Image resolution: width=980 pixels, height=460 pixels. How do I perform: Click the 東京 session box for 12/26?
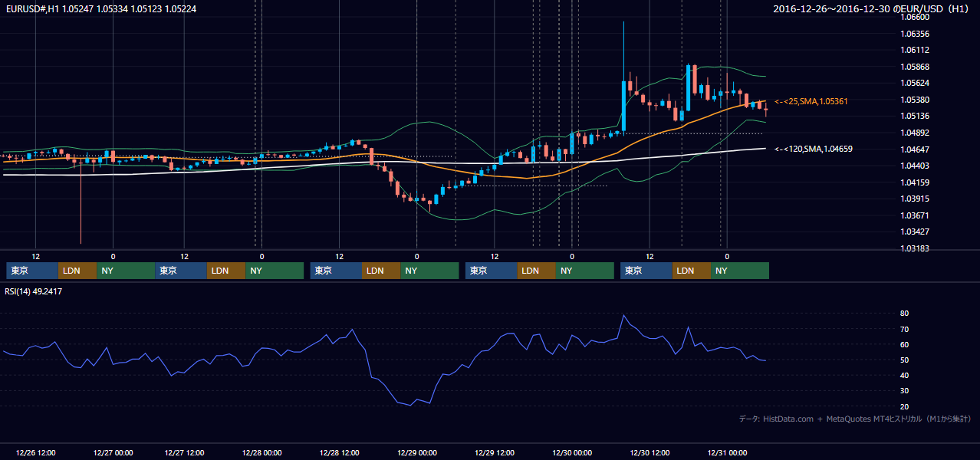(x=32, y=271)
